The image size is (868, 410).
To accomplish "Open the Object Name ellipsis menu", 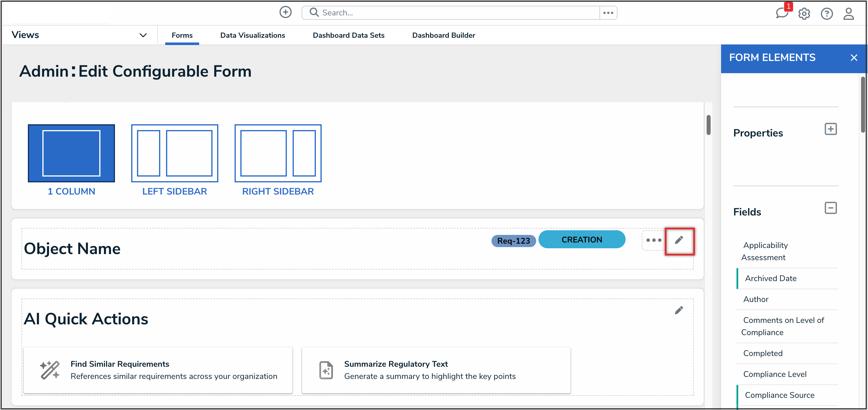I will 654,240.
